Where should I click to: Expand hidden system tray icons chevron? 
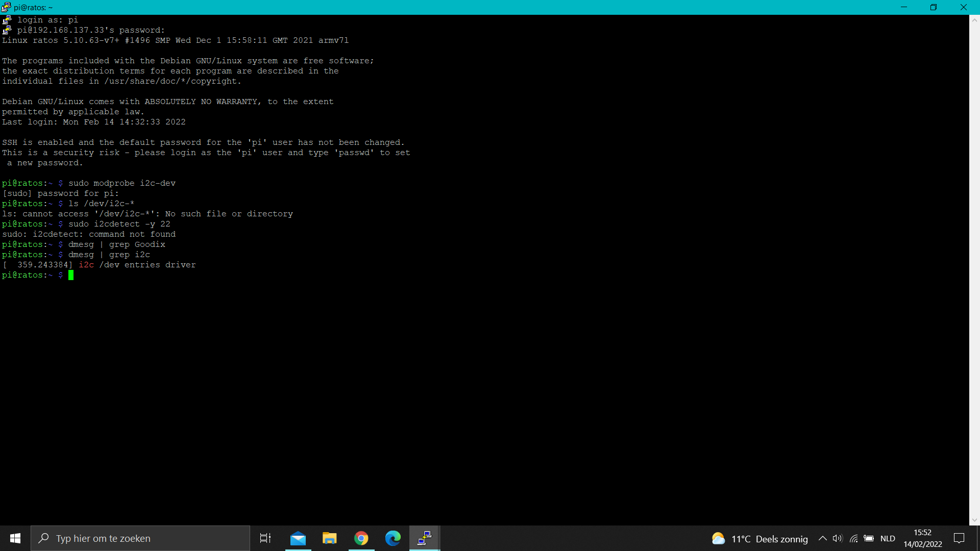click(822, 538)
